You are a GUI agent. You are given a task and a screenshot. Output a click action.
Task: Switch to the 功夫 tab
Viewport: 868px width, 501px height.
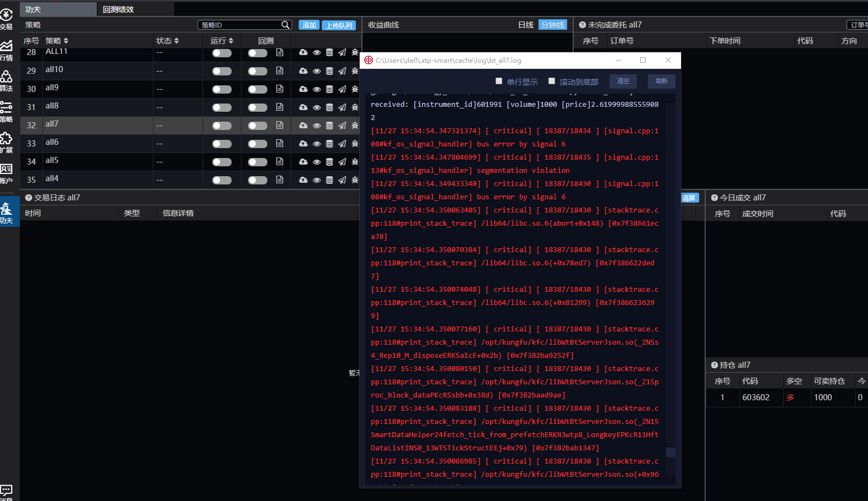pyautogui.click(x=58, y=9)
